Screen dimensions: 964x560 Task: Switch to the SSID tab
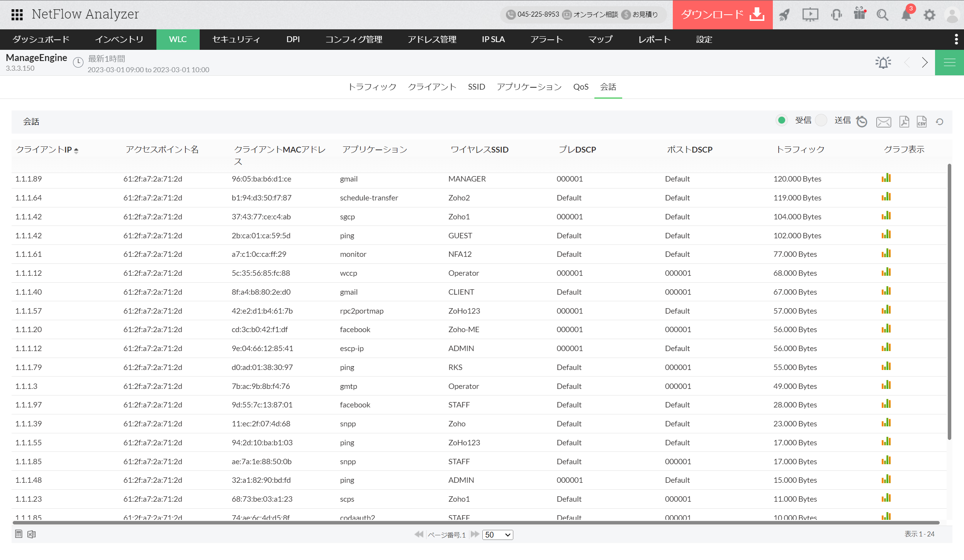pyautogui.click(x=476, y=87)
